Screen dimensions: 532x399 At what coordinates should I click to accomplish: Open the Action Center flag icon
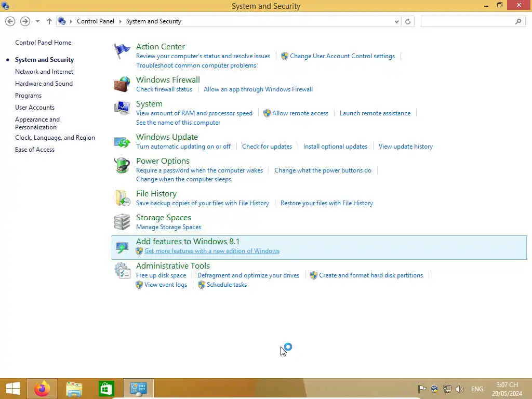tap(122, 51)
